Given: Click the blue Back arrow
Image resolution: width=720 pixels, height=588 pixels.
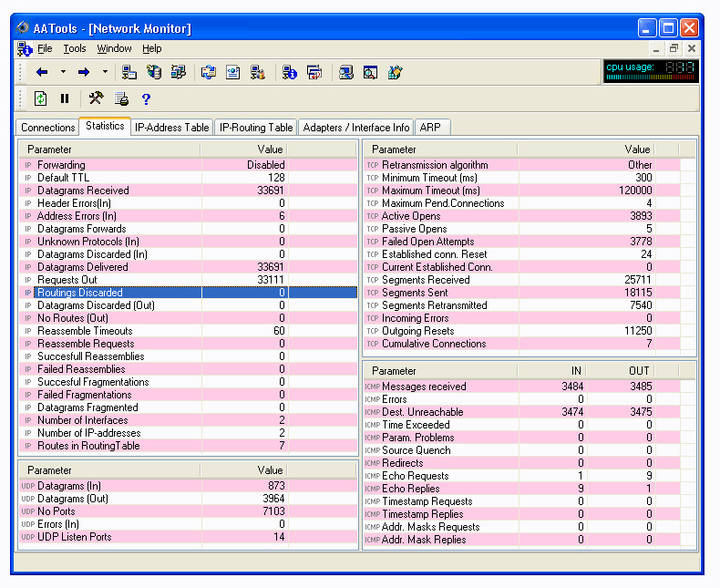Looking at the screenshot, I should pyautogui.click(x=42, y=72).
